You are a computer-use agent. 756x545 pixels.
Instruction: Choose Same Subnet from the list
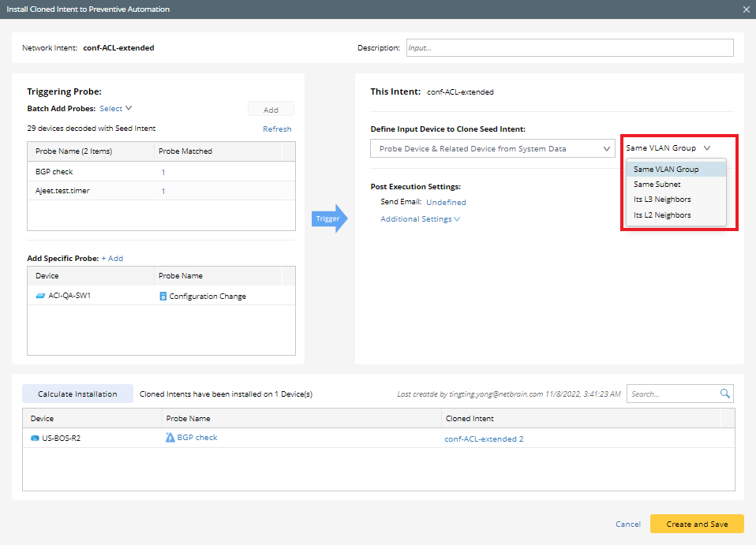coord(657,185)
